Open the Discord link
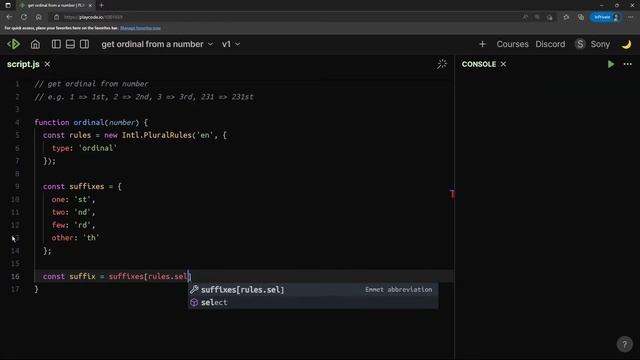 tap(550, 44)
